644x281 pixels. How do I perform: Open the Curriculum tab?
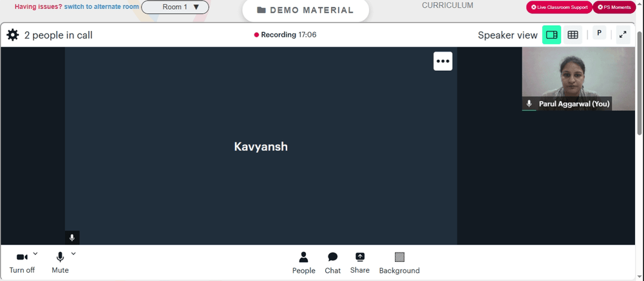pyautogui.click(x=448, y=5)
